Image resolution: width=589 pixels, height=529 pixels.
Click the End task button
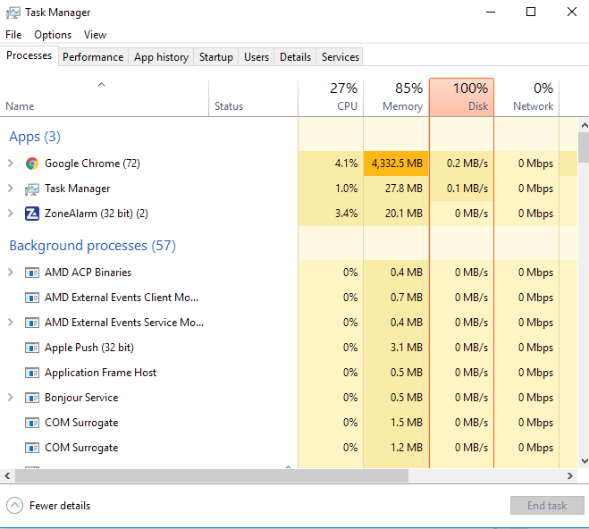click(547, 506)
